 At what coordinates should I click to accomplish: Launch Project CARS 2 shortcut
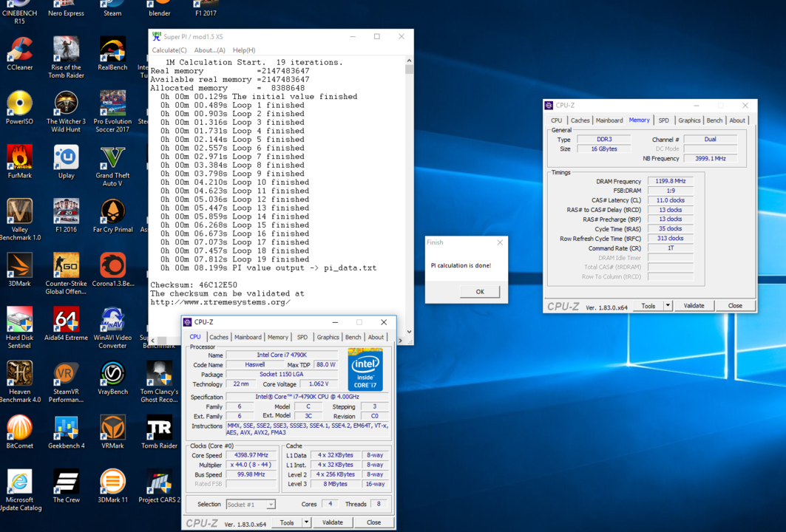tap(160, 486)
